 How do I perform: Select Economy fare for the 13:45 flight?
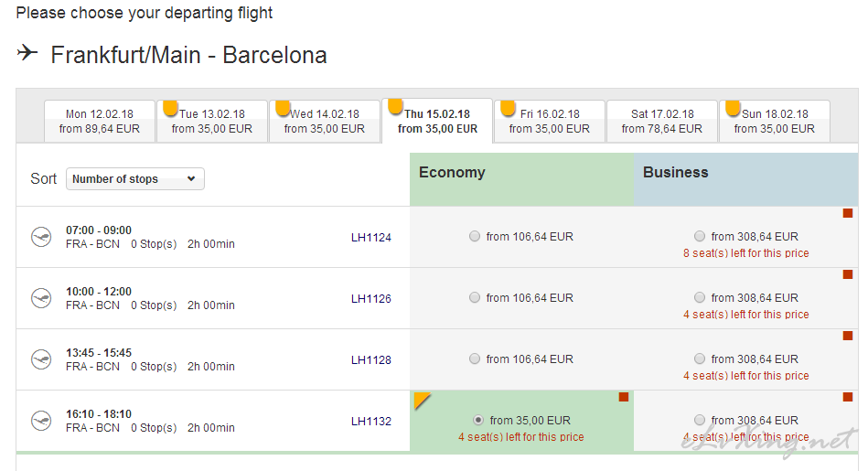tap(475, 359)
